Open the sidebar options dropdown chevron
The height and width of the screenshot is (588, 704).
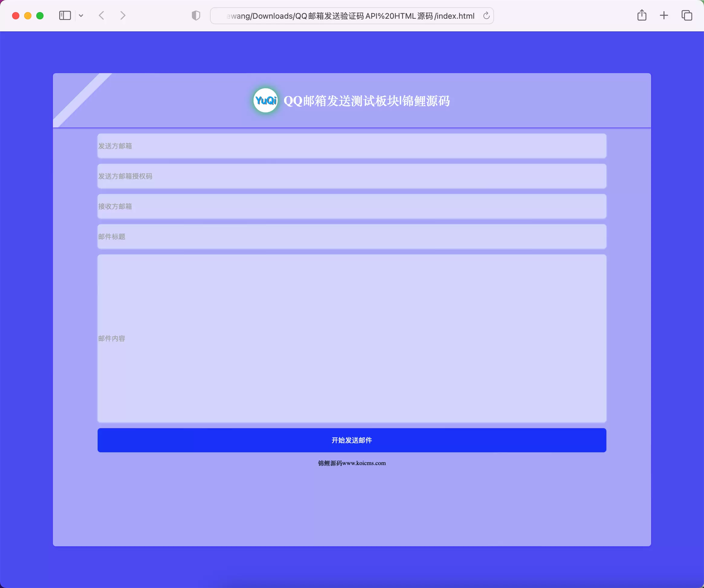81,16
